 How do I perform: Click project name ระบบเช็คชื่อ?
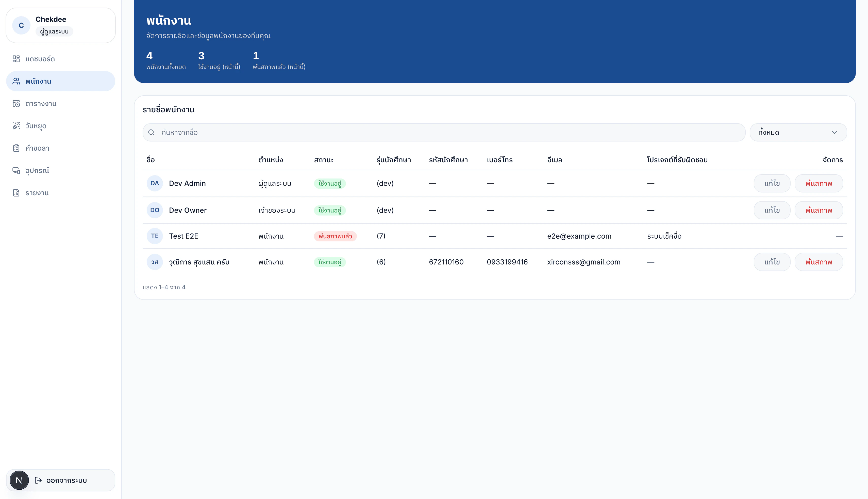click(x=664, y=236)
